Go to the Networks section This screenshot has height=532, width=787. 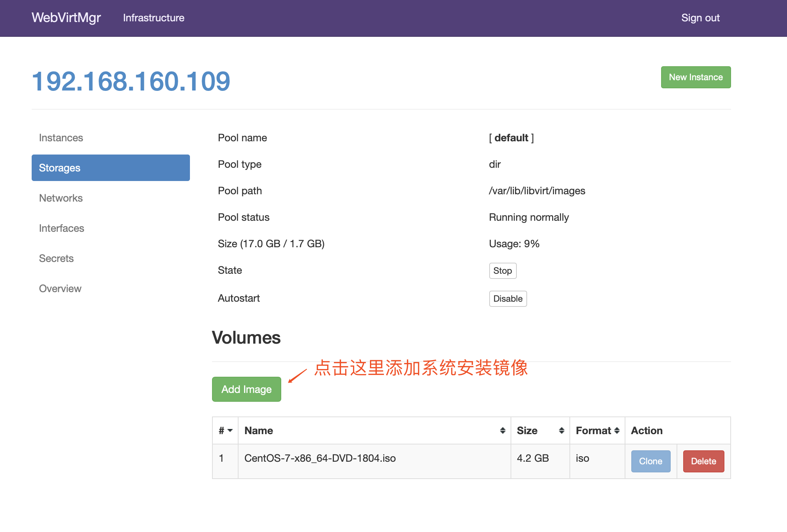61,198
